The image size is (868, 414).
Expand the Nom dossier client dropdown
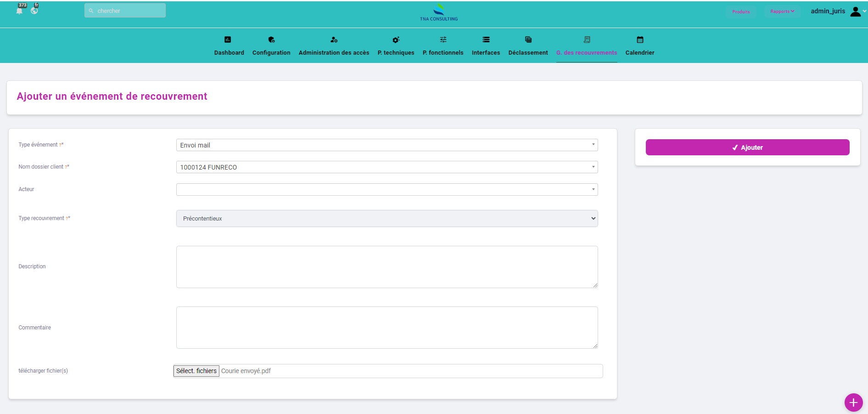click(386, 167)
